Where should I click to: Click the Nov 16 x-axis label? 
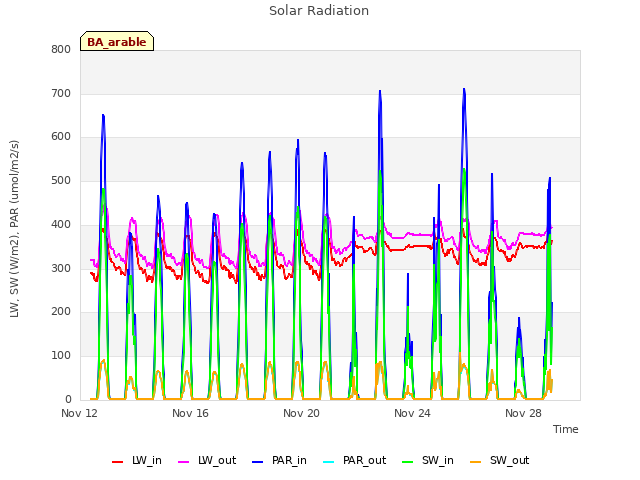click(190, 413)
